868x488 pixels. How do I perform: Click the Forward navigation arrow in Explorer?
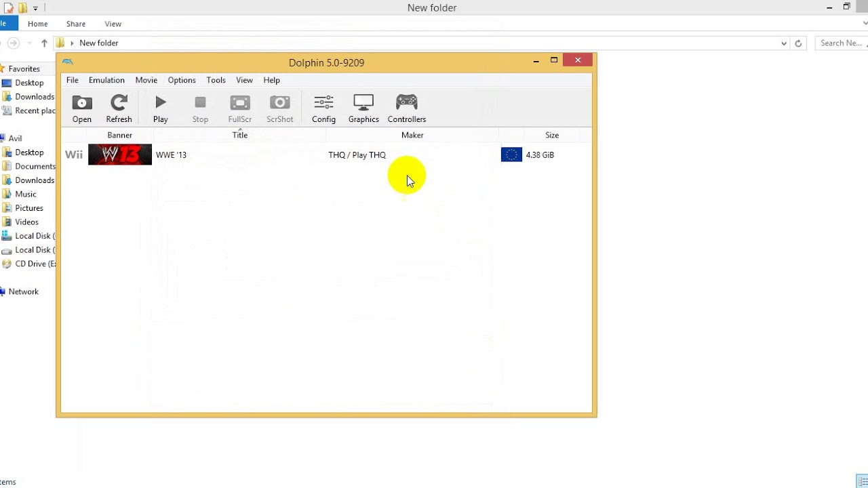point(14,43)
